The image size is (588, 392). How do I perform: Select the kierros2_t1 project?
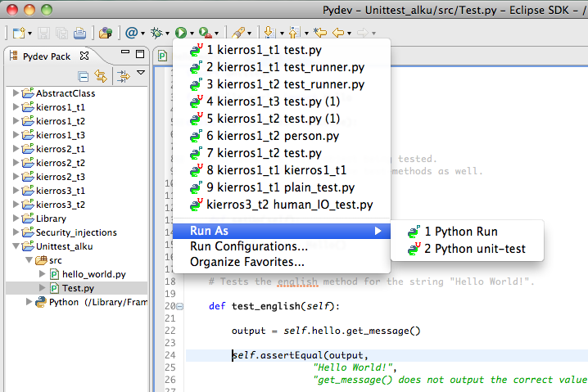tap(61, 149)
